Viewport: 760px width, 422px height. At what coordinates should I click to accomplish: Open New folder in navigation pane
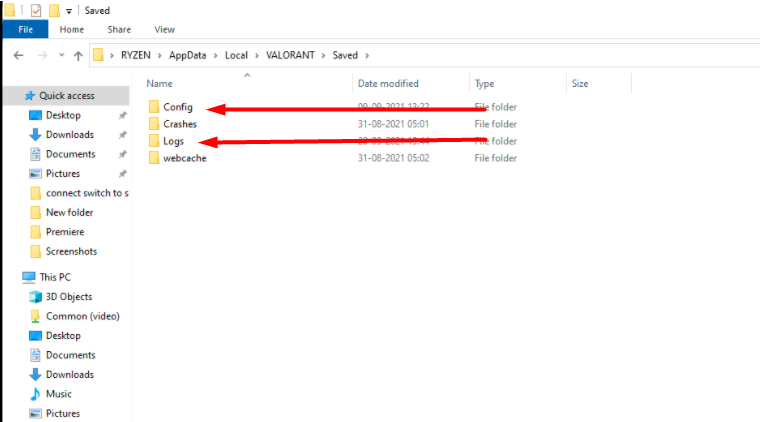pyautogui.click(x=69, y=212)
